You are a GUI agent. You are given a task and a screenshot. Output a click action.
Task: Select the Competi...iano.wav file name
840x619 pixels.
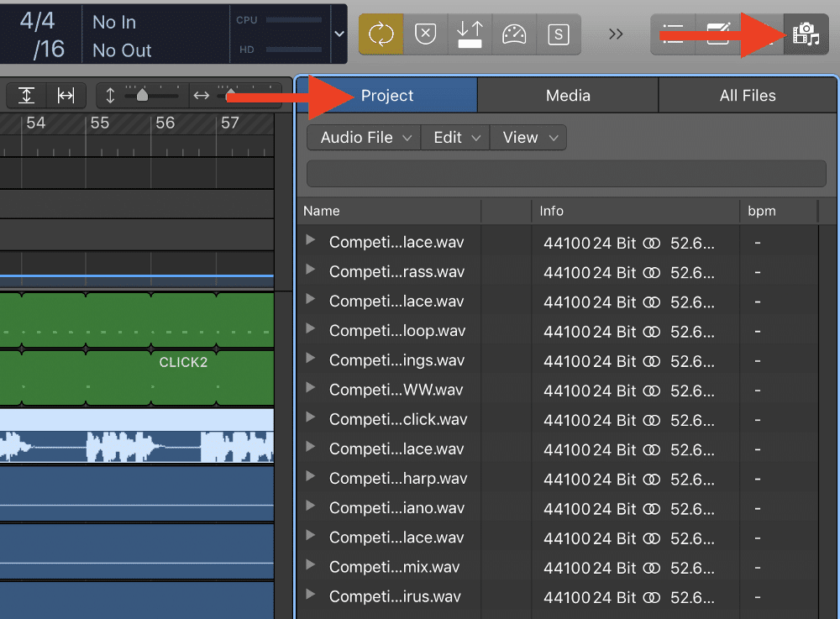397,507
